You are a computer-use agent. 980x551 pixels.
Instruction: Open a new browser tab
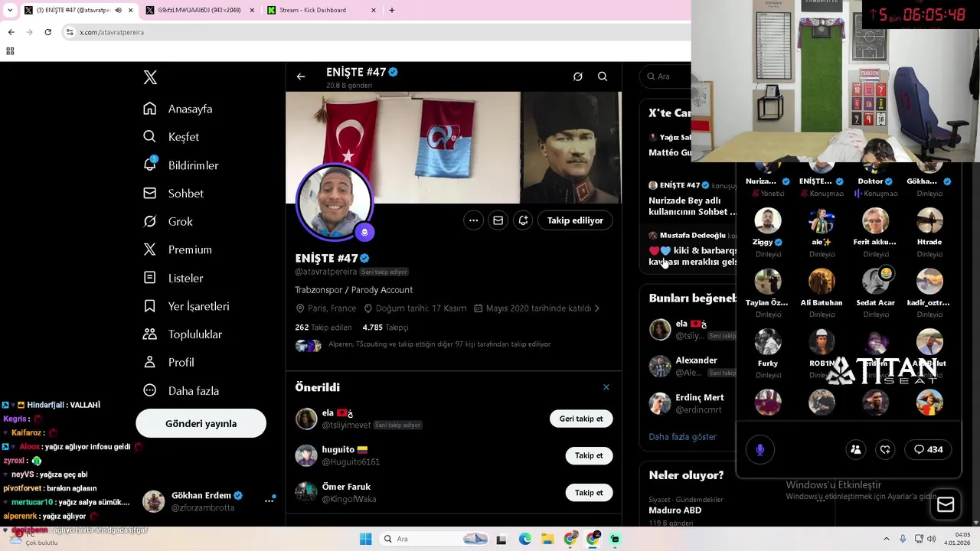[392, 10]
